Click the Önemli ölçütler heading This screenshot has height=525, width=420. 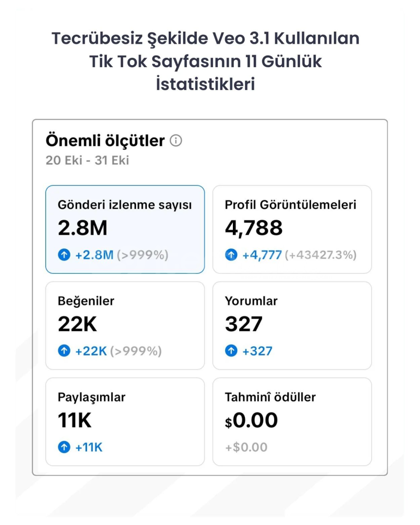[x=105, y=141]
